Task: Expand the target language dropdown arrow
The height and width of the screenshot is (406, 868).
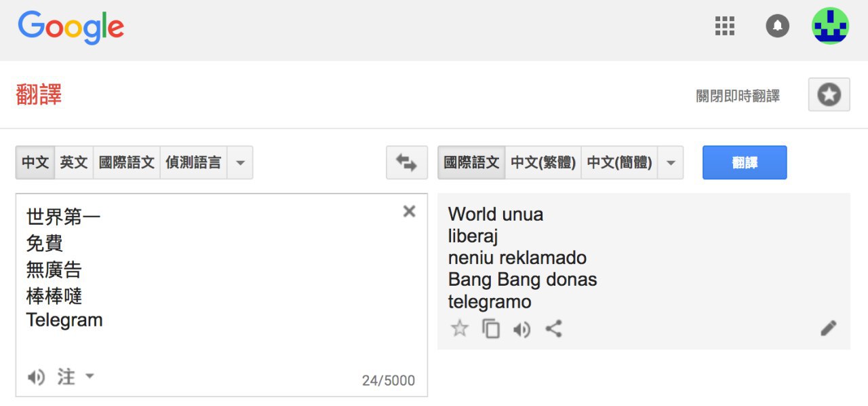Action: point(671,163)
